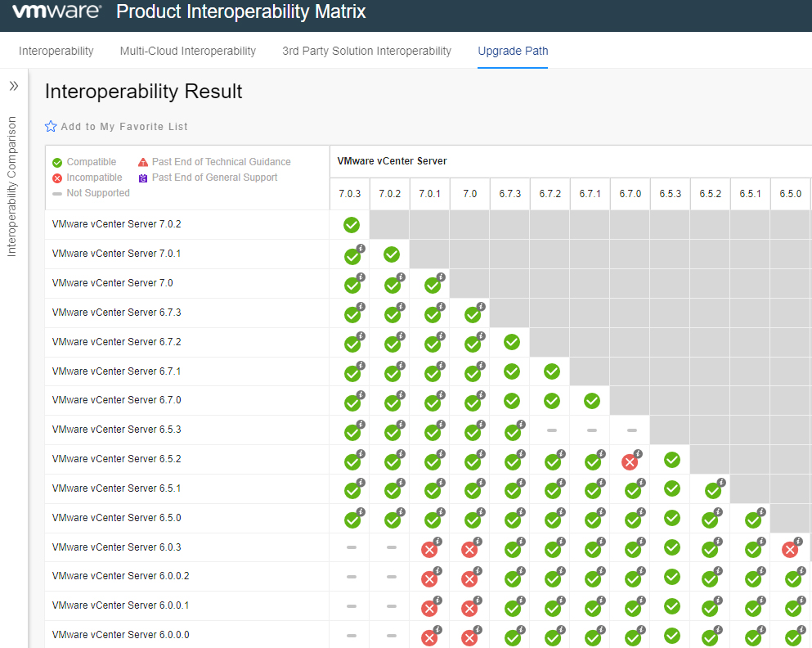Select the row label VMware vCenter Server 7.0.2
The height and width of the screenshot is (648, 812).
(x=116, y=224)
